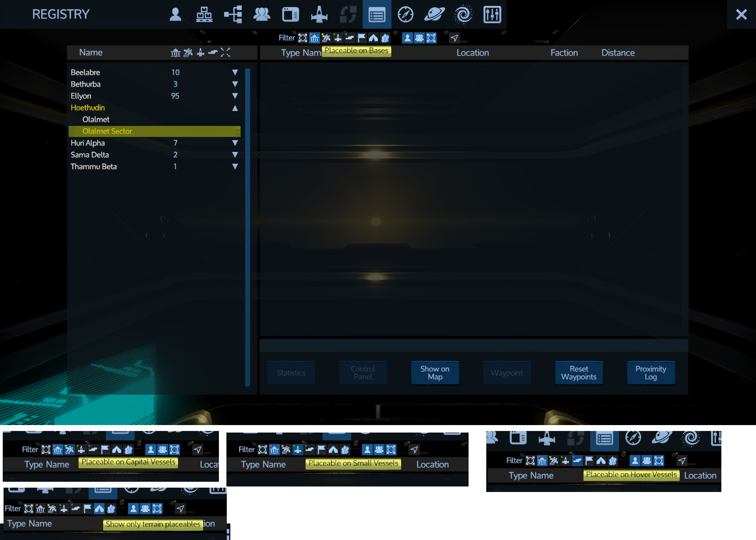Viewport: 756px width, 540px height.
Task: Open the factions group icon
Action: pyautogui.click(x=262, y=15)
